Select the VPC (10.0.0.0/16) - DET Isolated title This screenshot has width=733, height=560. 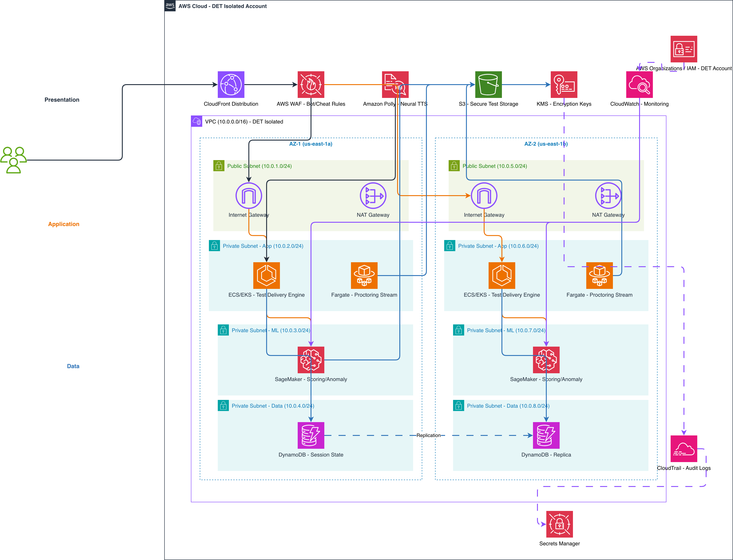pyautogui.click(x=244, y=122)
